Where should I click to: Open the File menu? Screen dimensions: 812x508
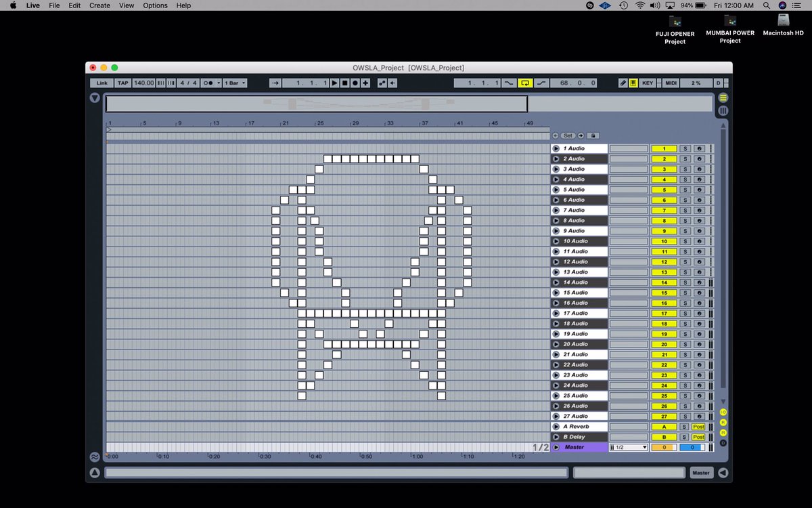(x=54, y=5)
